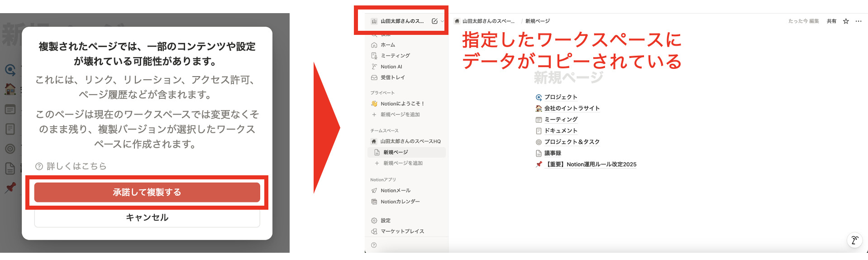Collapse the チームスペース section header
Image resolution: width=868 pixels, height=260 pixels.
coord(384,131)
